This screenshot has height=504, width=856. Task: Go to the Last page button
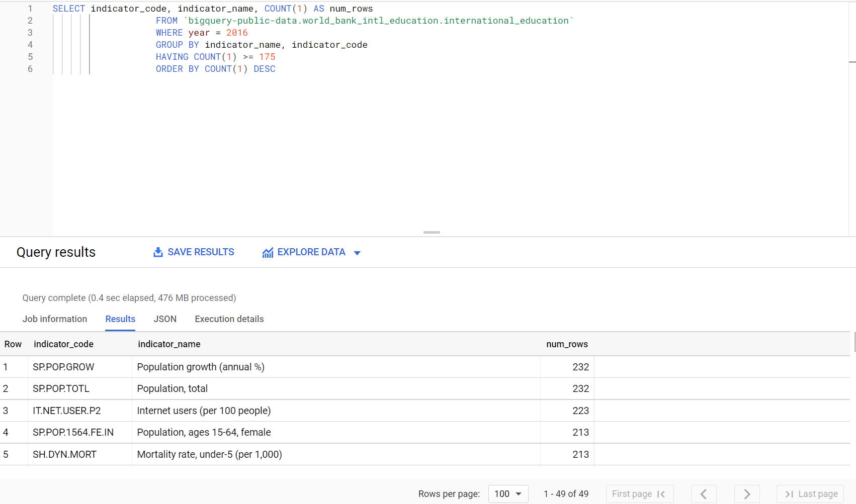(x=810, y=494)
